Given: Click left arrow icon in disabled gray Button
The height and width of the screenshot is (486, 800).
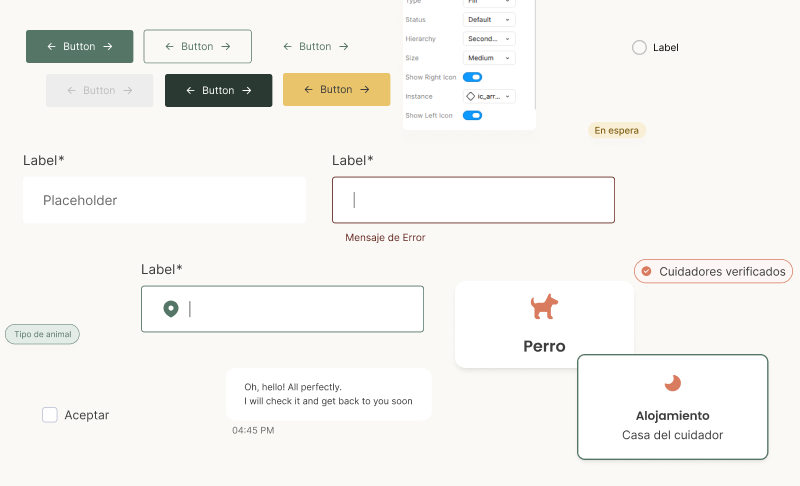Looking at the screenshot, I should click(x=71, y=90).
